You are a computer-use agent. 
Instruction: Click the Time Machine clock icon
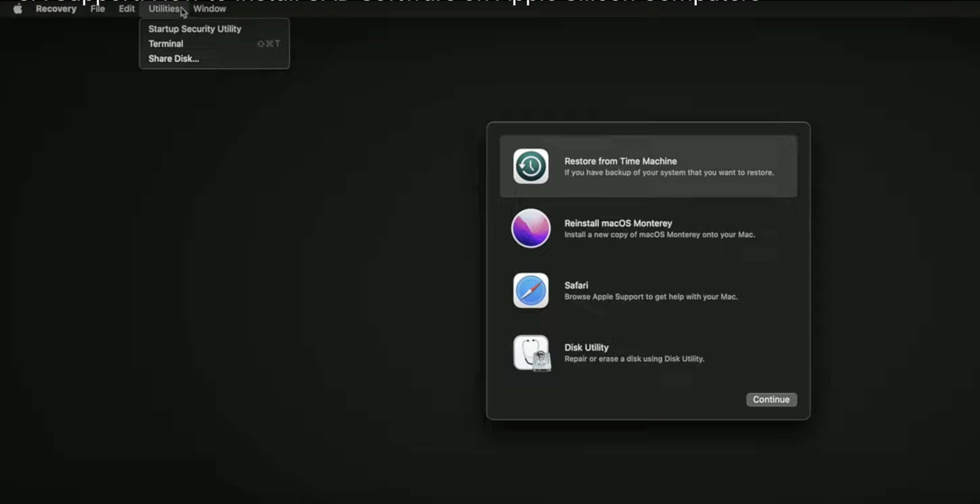pos(531,166)
